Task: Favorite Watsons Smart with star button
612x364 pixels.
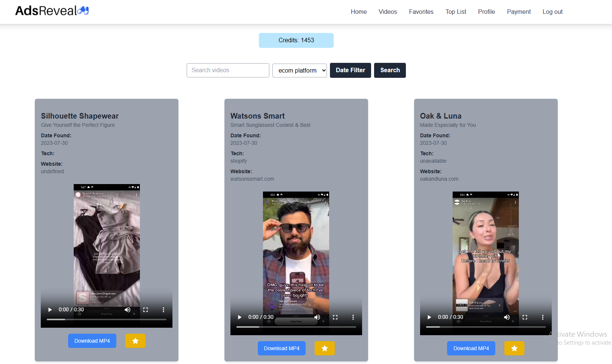Action: (325, 348)
